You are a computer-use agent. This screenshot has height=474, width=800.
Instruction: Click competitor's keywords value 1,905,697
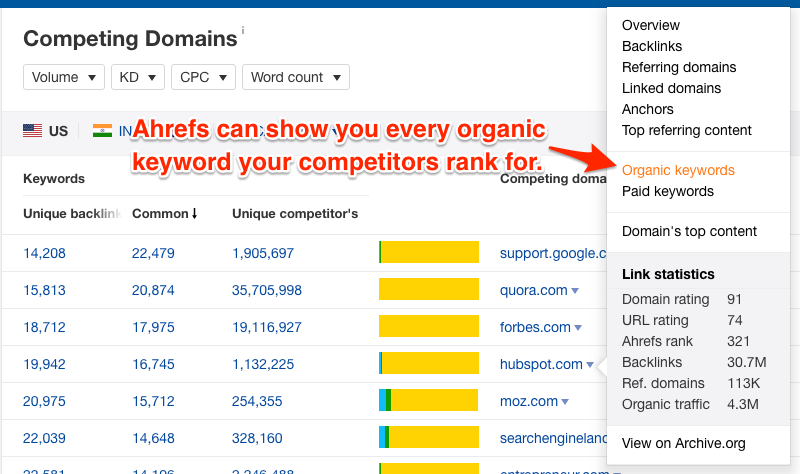263,253
